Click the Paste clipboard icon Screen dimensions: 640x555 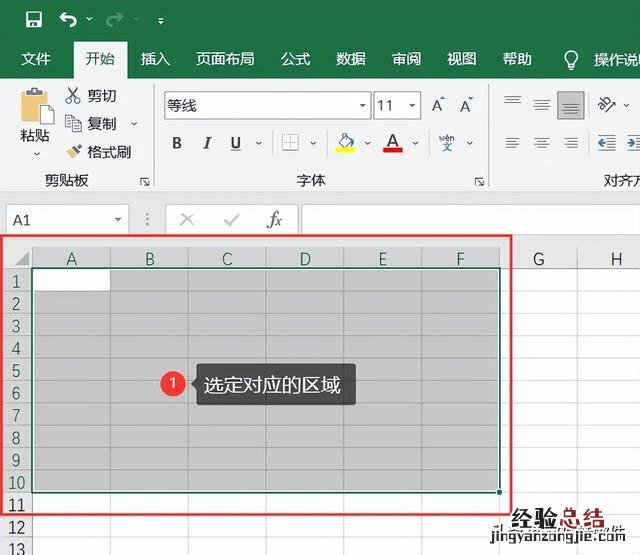coord(36,109)
